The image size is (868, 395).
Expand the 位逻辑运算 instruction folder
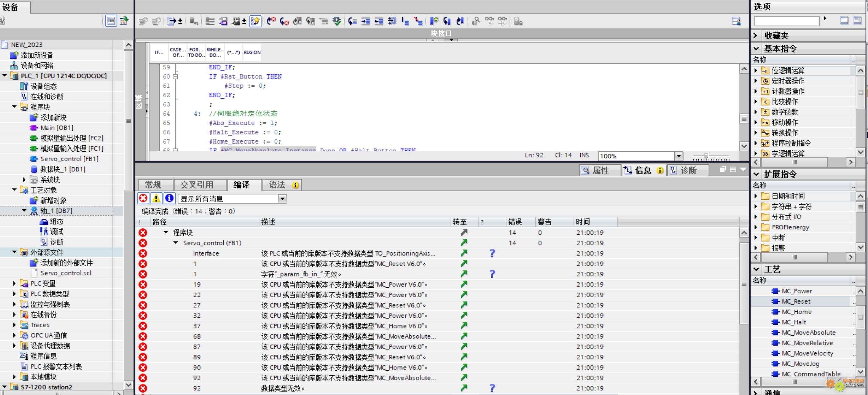[x=756, y=71]
